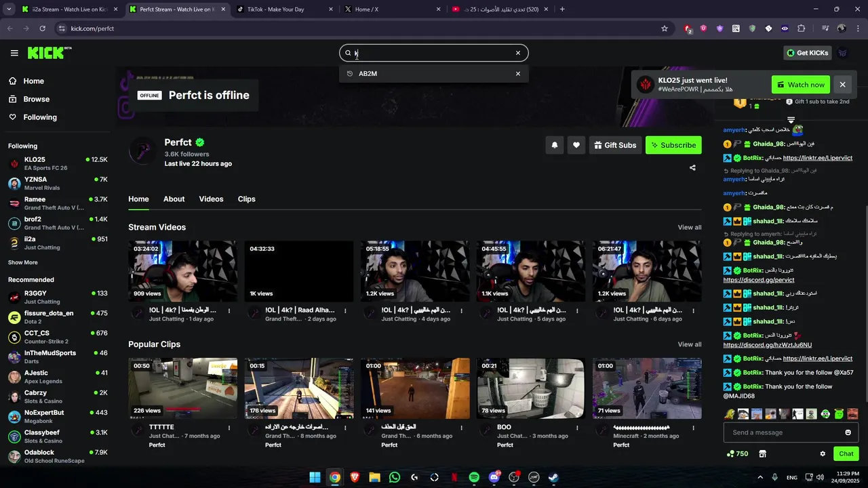The width and height of the screenshot is (868, 488).
Task: Clear the search box text
Action: click(518, 53)
